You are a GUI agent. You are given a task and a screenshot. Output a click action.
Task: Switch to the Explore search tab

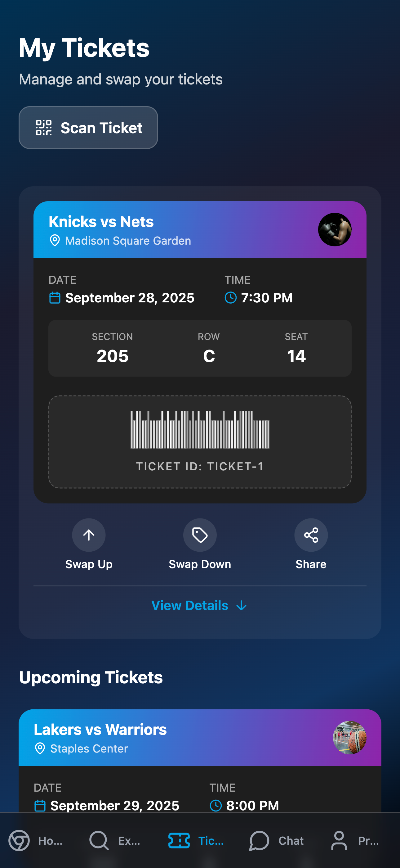(115, 841)
